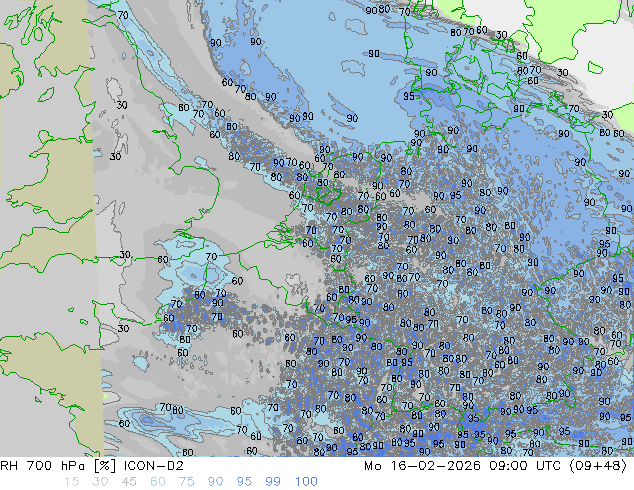Select the 100 value in the legend
This screenshot has width=634, height=490.
[307, 481]
